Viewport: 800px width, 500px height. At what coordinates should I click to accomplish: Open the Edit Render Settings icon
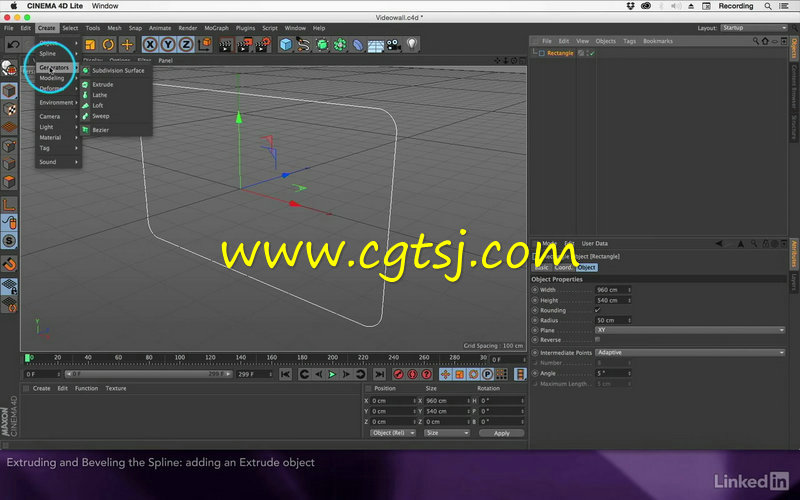coord(263,45)
